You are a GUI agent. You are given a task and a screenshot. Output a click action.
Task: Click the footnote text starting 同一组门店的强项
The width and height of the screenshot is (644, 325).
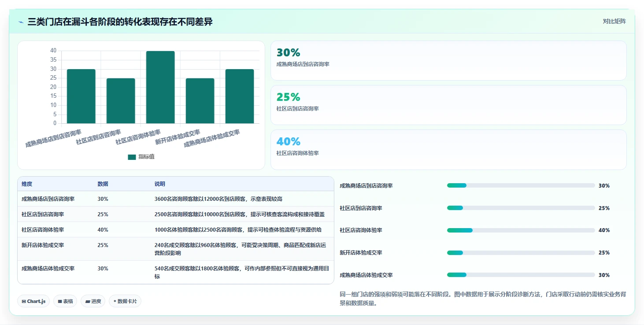tap(483, 299)
